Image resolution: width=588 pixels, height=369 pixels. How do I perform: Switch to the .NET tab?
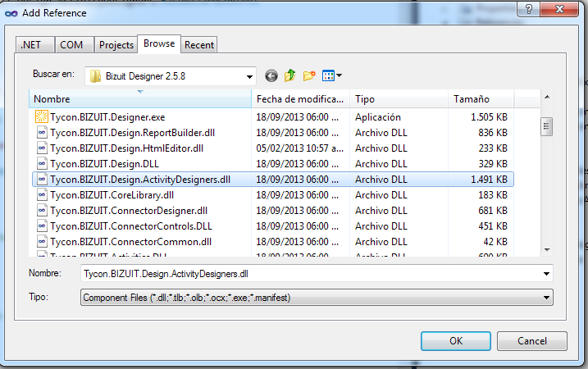coord(35,45)
